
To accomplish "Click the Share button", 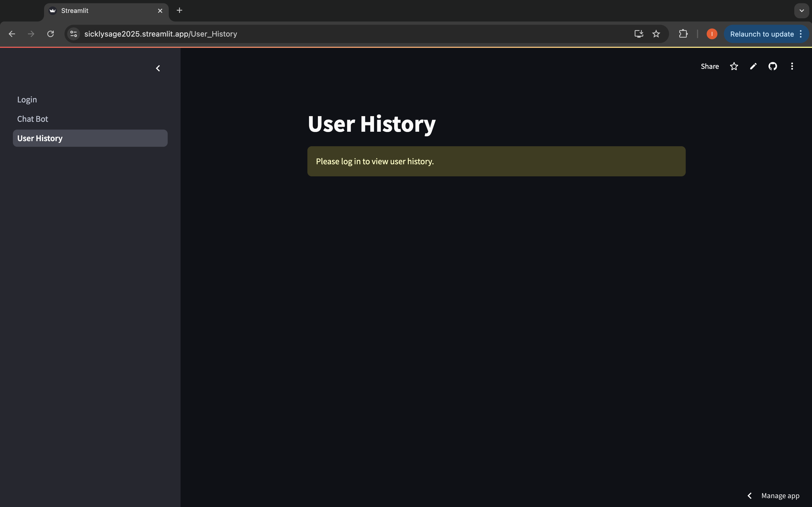I will [x=709, y=66].
